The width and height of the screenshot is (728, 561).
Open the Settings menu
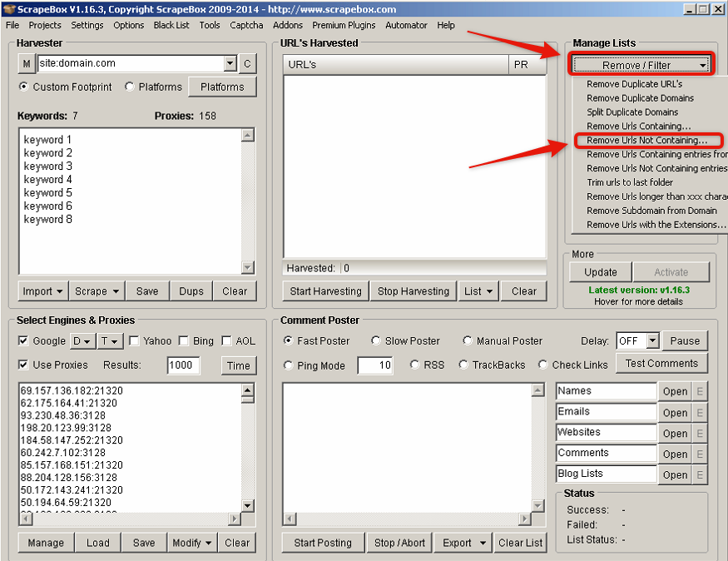click(x=87, y=25)
